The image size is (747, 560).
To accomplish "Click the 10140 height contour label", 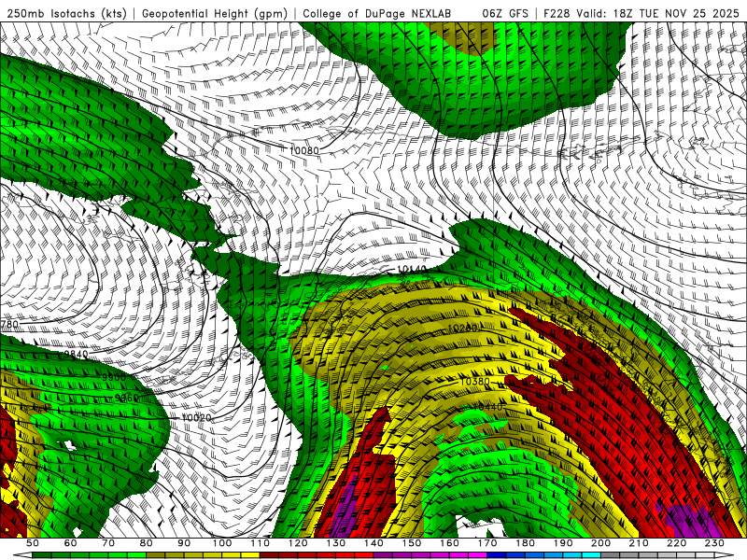I will (x=412, y=270).
